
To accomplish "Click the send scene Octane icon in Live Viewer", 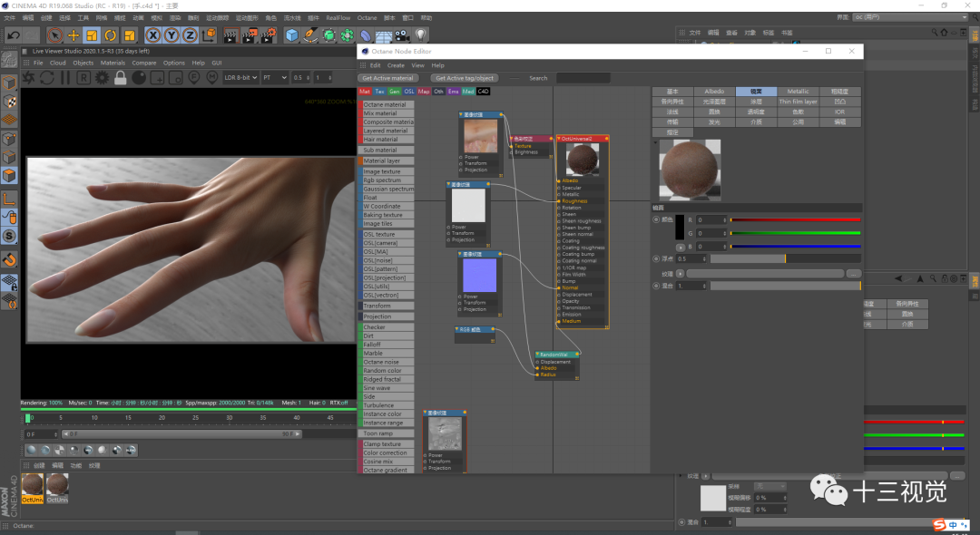I will point(29,78).
